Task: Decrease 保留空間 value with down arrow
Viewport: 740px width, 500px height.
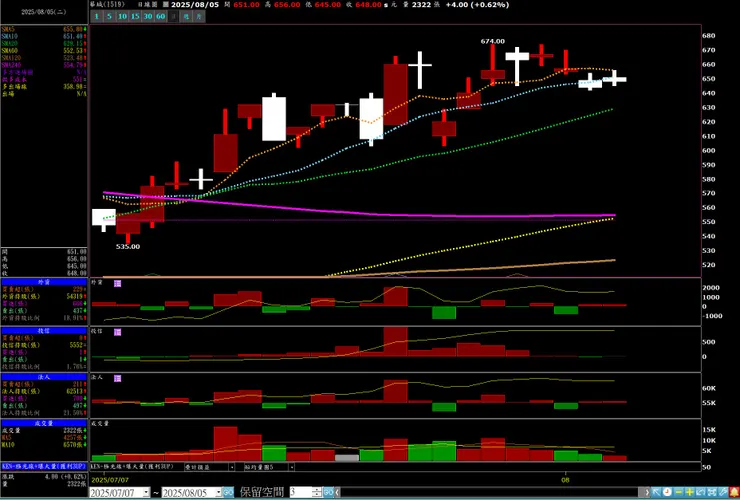Action: click(x=318, y=495)
